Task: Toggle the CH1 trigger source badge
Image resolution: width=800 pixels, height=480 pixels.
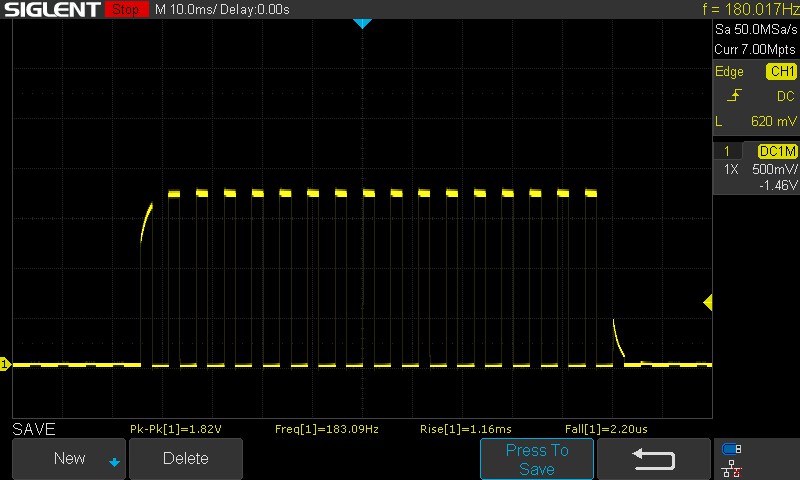Action: click(780, 72)
